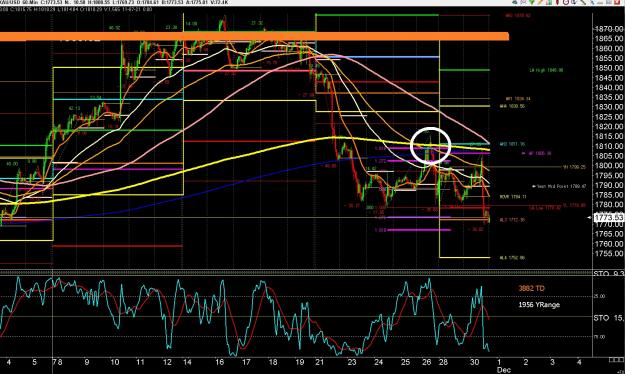625x374 pixels.
Task: Click date label 5 on time axis
Action: (34, 362)
